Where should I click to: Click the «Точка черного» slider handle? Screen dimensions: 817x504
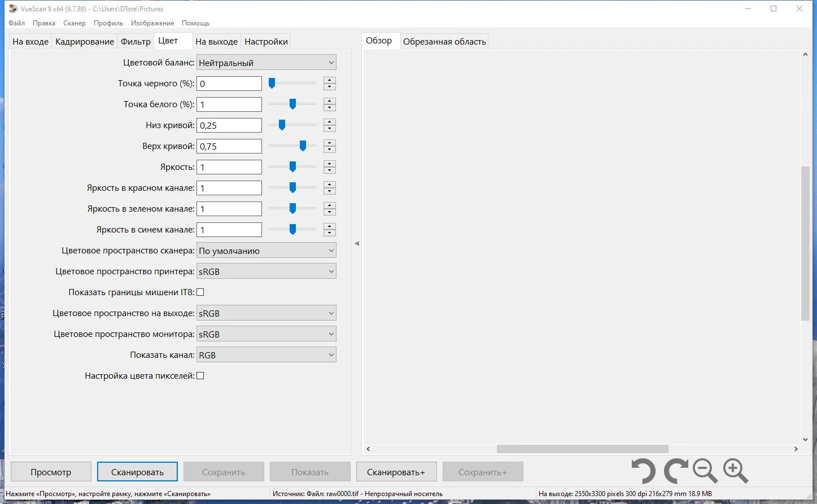point(272,84)
